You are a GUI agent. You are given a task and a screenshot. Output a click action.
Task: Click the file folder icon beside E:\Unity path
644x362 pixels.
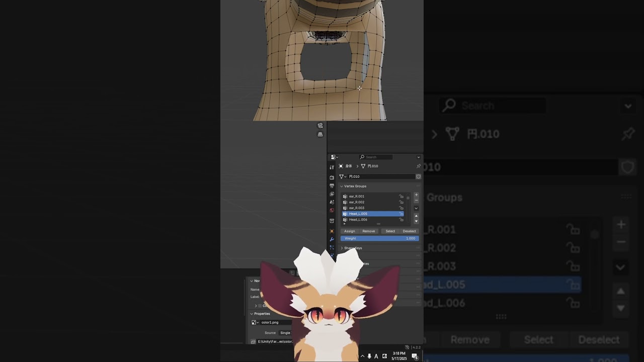coord(253,341)
